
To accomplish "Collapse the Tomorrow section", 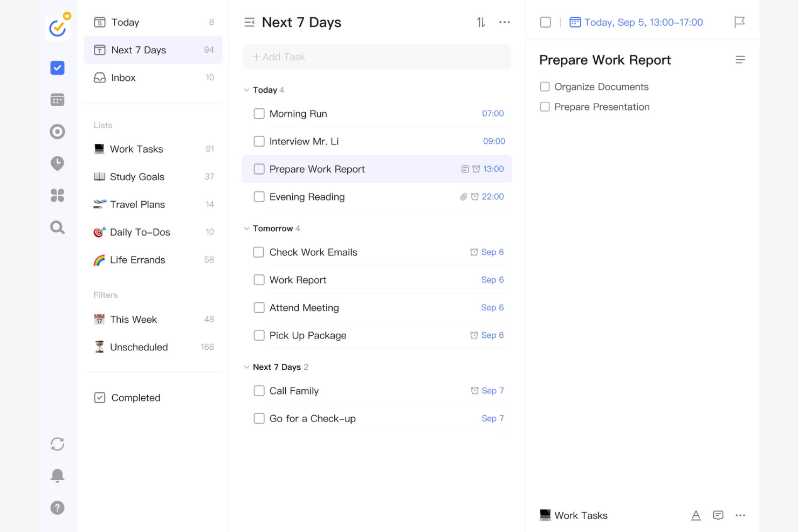I will click(246, 228).
